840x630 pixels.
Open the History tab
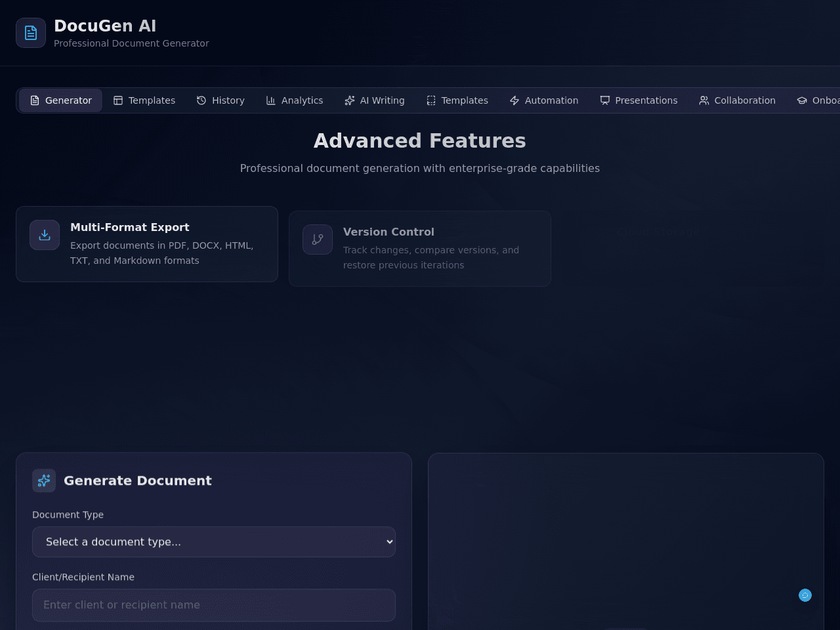[220, 100]
